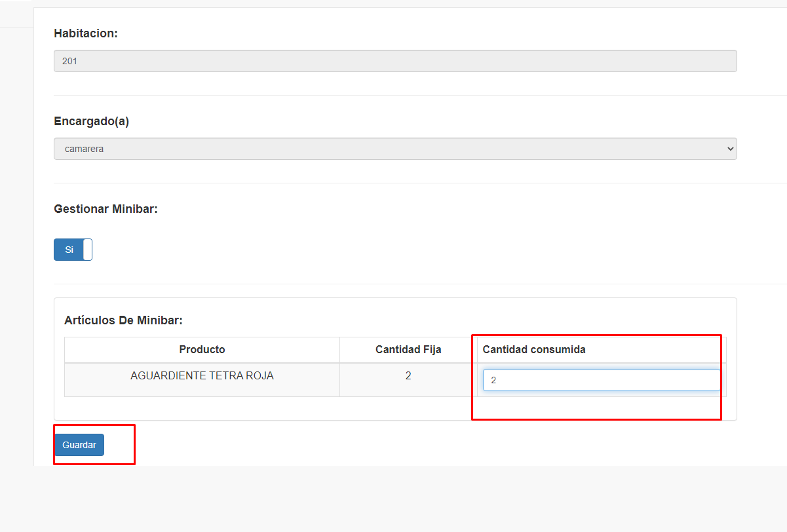This screenshot has height=532, width=787.
Task: Click the Cantidad Fija column header
Action: tap(408, 350)
